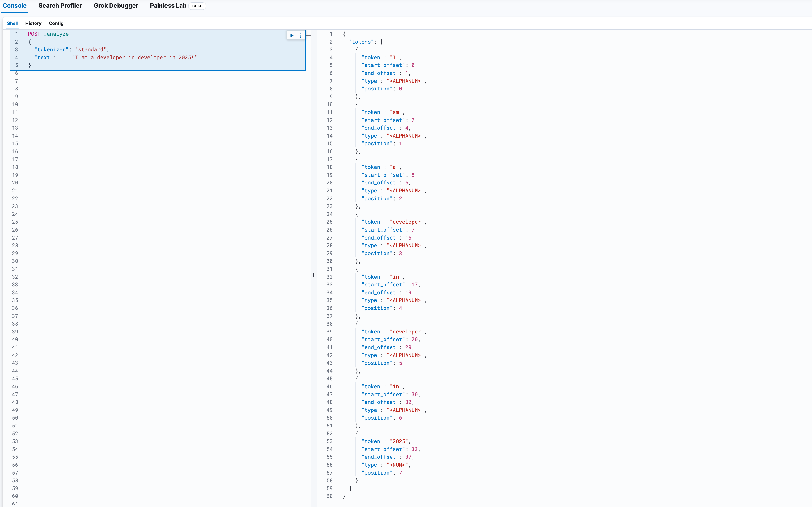Click line number 4 in the request editor
Screen dimensions: 812x507
pos(16,57)
